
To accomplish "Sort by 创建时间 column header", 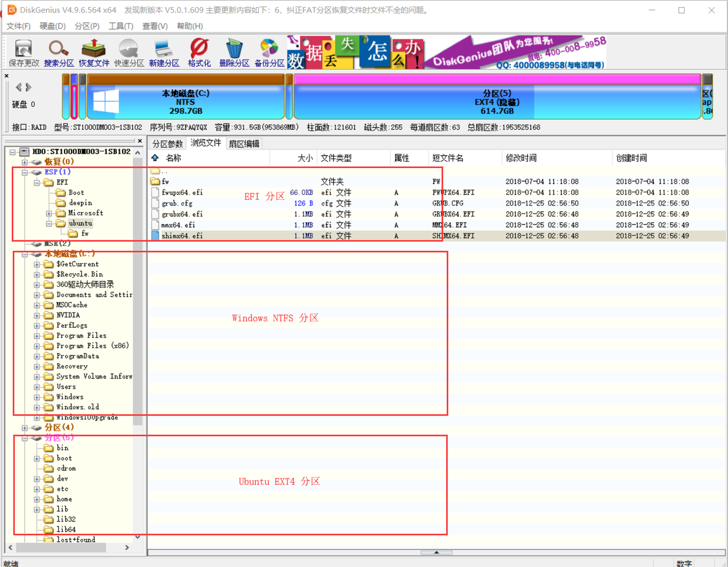I will click(632, 158).
